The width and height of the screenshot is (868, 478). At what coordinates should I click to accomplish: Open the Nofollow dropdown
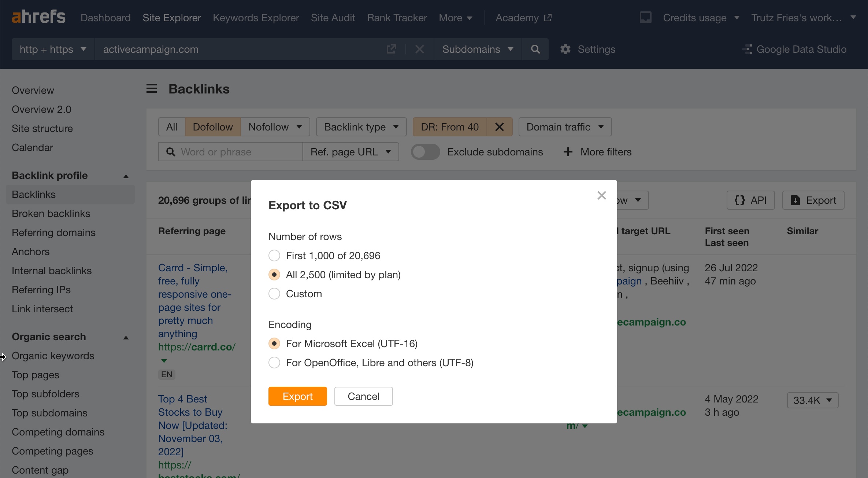coord(275,127)
